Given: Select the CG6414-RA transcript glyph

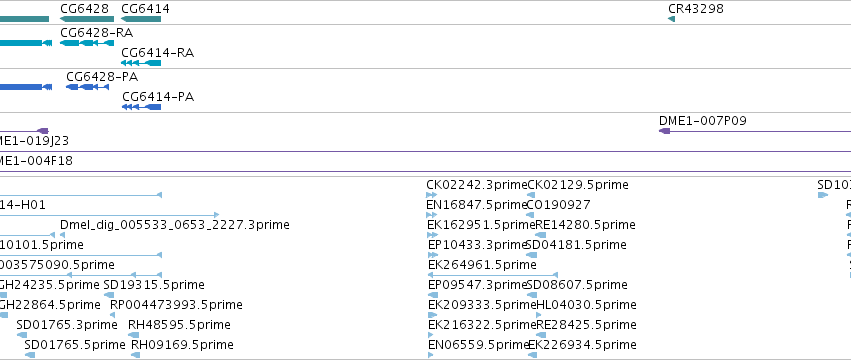Looking at the screenshot, I should [x=141, y=63].
